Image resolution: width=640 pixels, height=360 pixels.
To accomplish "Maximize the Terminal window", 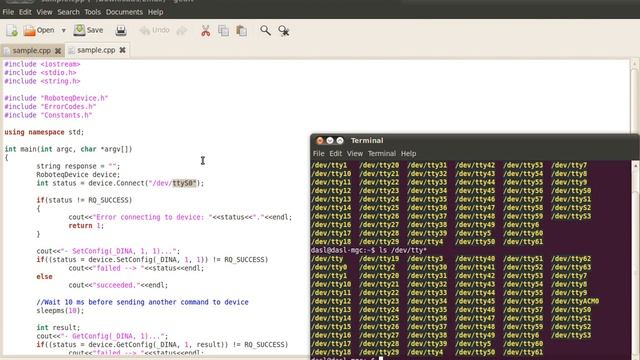I will (x=340, y=140).
